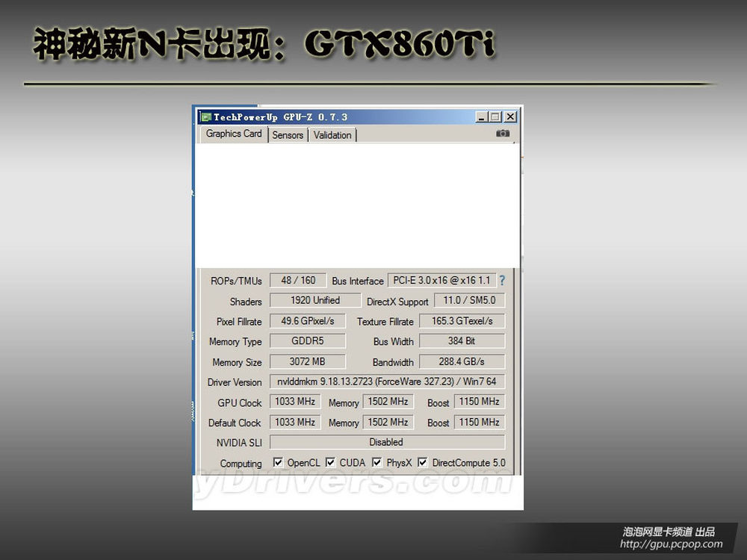
Task: Click the GPU-Z app icon in the title bar
Action: [x=206, y=116]
